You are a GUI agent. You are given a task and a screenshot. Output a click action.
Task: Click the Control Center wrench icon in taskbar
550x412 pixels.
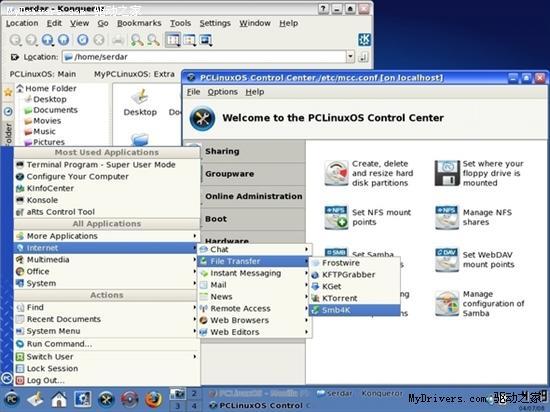coord(106,399)
